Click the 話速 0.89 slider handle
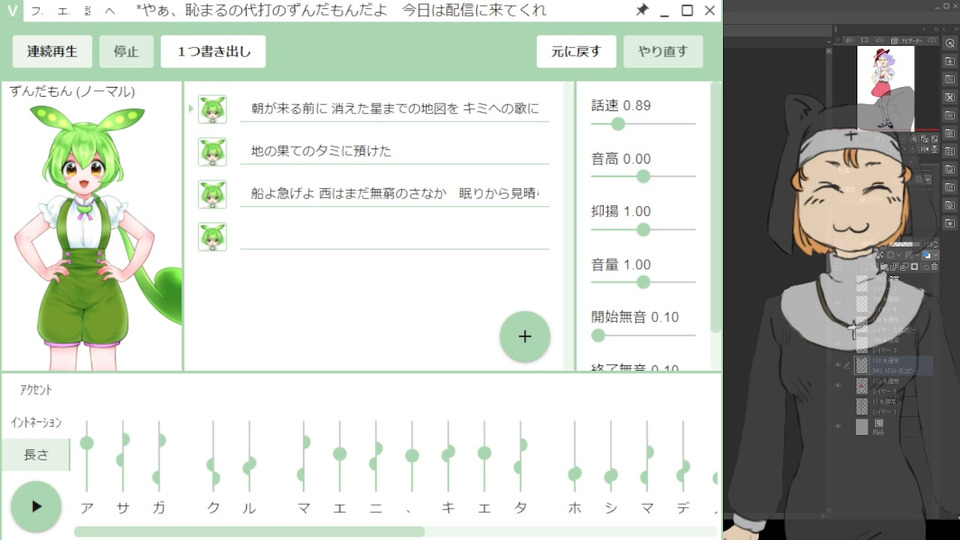This screenshot has height=540, width=960. click(x=618, y=124)
